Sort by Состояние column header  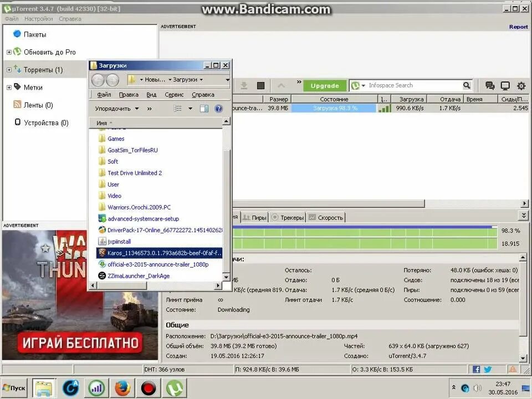coord(334,99)
